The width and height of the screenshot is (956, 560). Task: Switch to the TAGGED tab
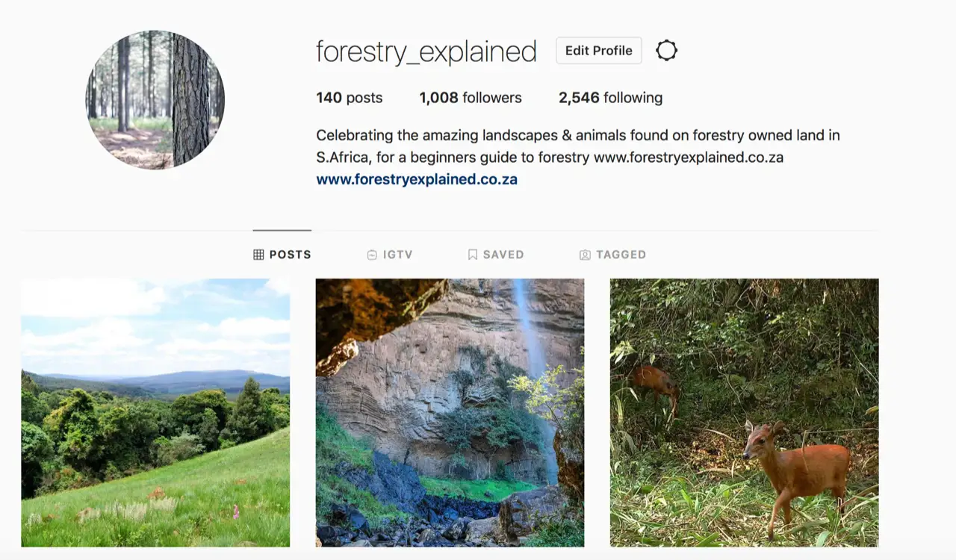612,254
